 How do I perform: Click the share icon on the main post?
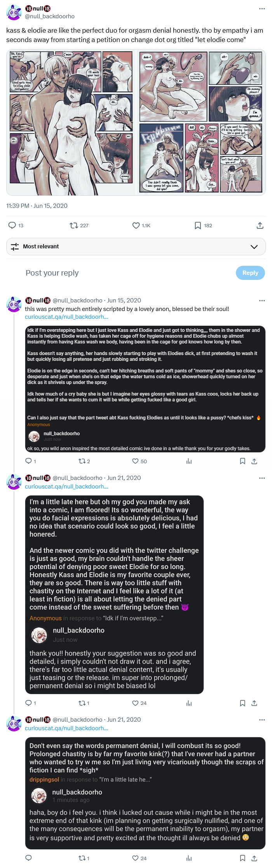pos(260,225)
